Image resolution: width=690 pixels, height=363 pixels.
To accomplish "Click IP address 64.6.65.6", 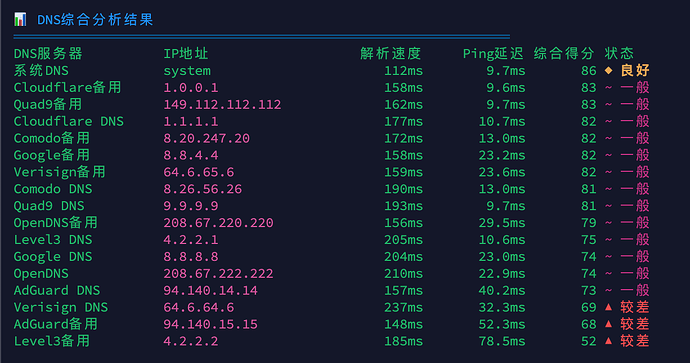I will click(x=199, y=172).
